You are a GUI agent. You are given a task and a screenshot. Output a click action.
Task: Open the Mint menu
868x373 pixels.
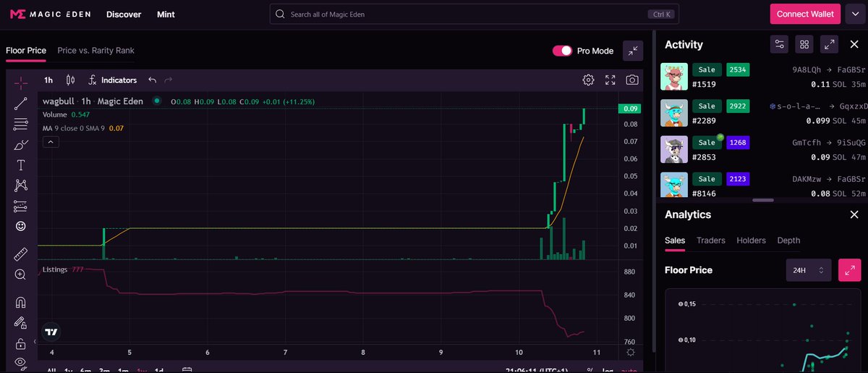click(166, 14)
